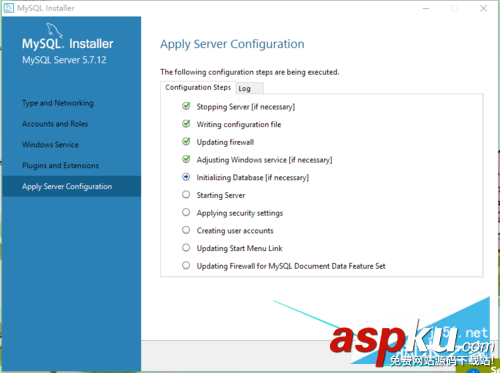Select the Starting Server step indicator

coord(186,194)
